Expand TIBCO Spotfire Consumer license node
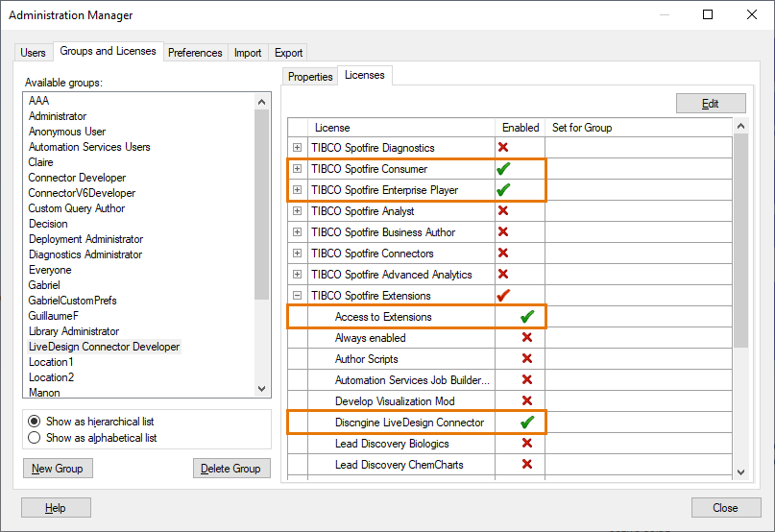 (297, 169)
